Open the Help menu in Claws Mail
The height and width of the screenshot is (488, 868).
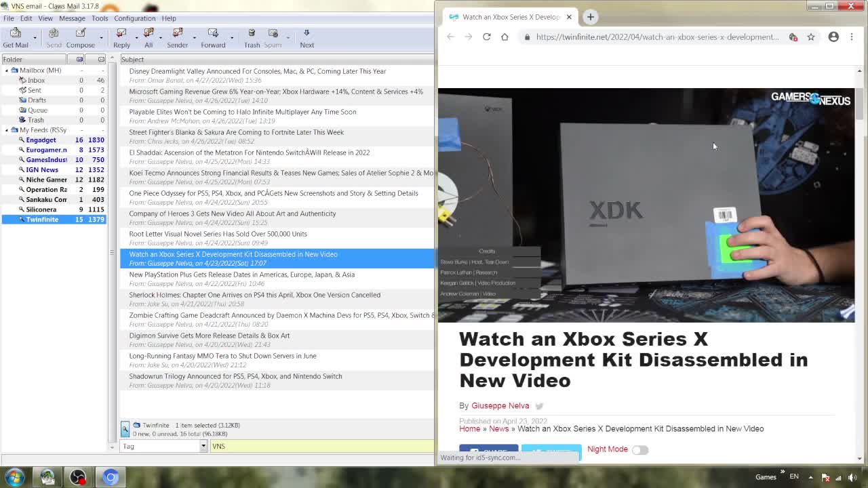169,18
